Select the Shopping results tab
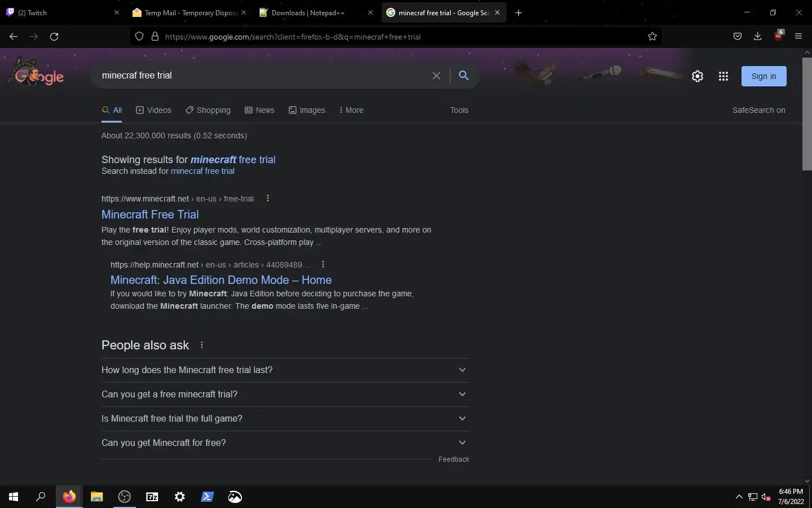This screenshot has width=812, height=508. tap(208, 110)
